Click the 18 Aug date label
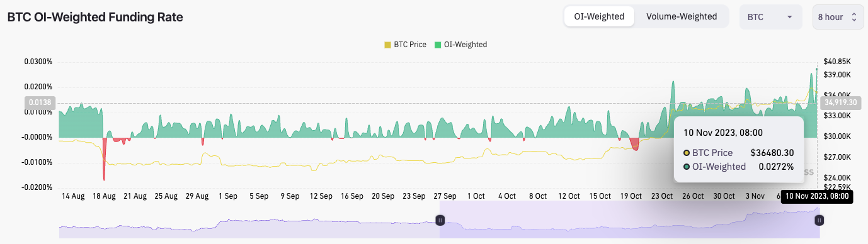 coord(104,196)
